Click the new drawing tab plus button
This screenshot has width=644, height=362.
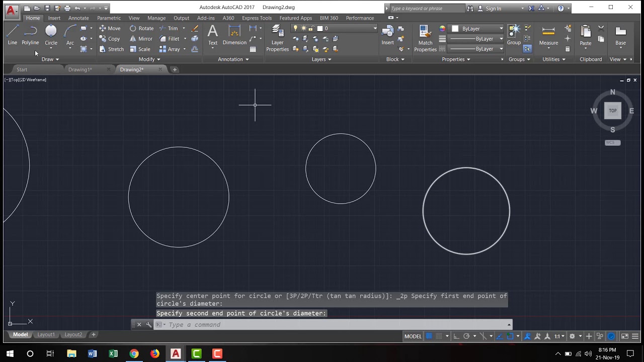coord(175,69)
